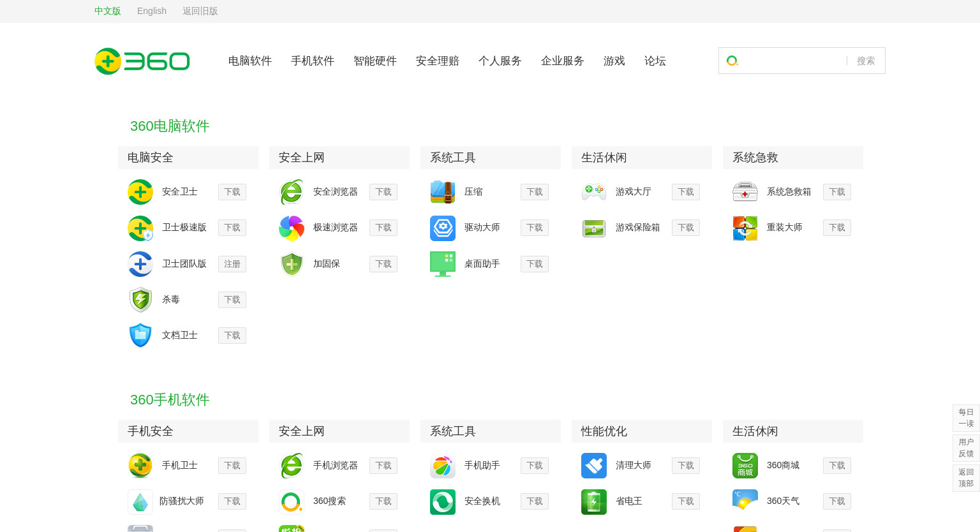
Task: Switch to English version
Action: pos(152,11)
